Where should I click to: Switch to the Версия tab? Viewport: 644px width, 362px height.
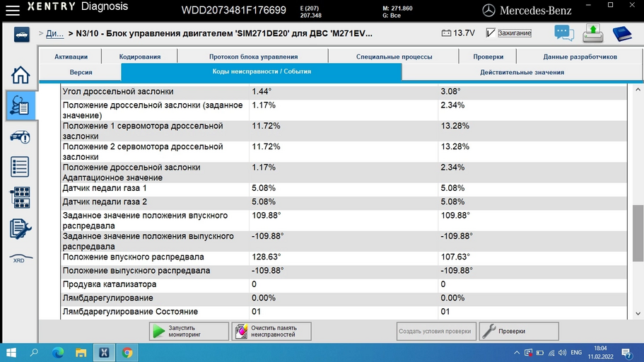pyautogui.click(x=81, y=72)
